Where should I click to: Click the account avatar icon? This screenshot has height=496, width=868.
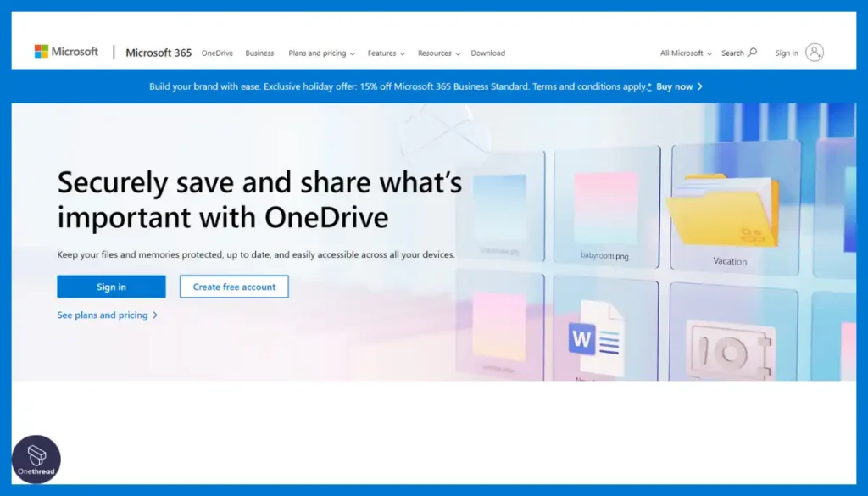click(x=815, y=52)
